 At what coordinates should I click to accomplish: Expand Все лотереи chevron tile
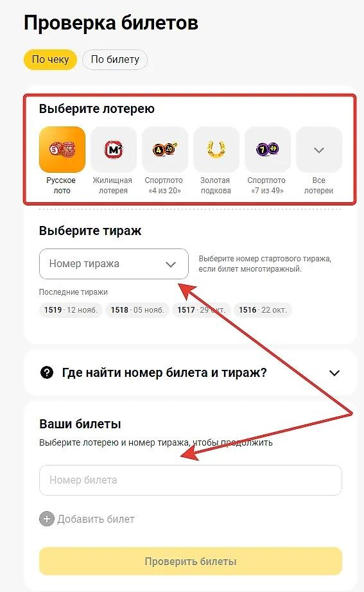point(319,150)
